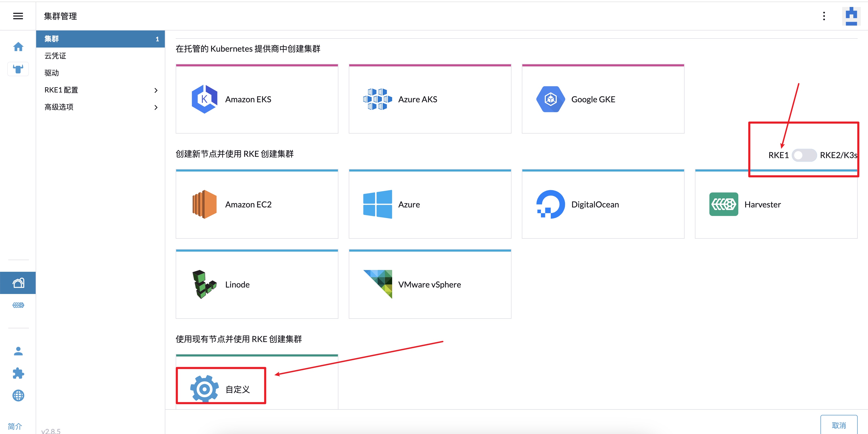Click the 取消 cancel button
This screenshot has height=434, width=868.
[x=839, y=425]
